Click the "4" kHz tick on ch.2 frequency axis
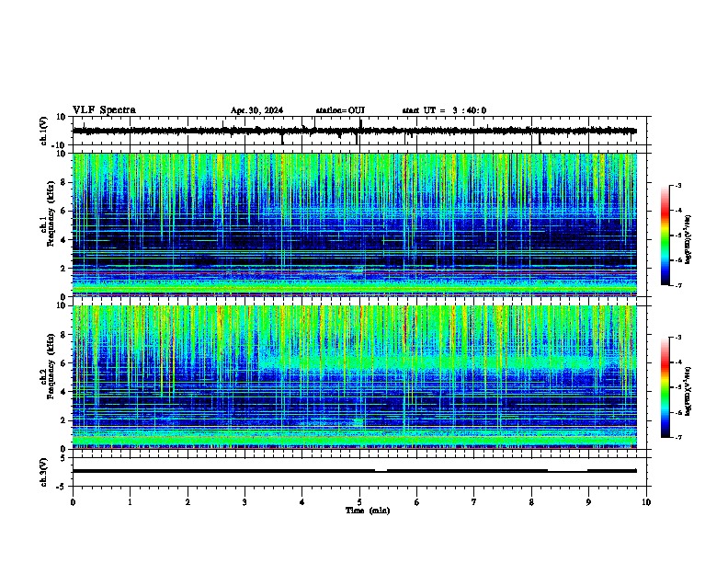This screenshot has height=563, width=728. click(63, 392)
